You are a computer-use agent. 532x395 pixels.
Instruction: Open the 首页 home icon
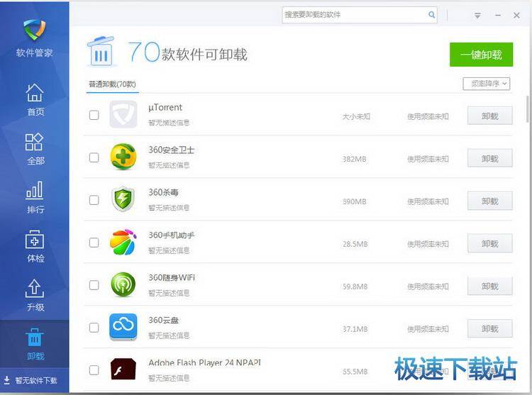click(35, 93)
